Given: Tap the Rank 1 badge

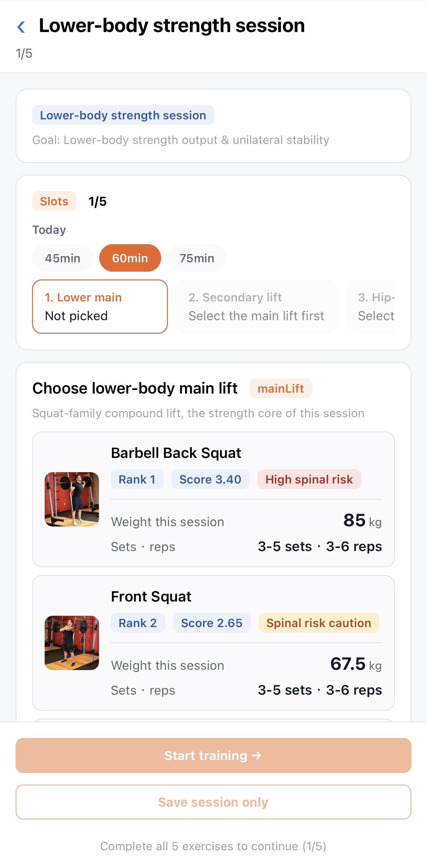Looking at the screenshot, I should coord(137,479).
